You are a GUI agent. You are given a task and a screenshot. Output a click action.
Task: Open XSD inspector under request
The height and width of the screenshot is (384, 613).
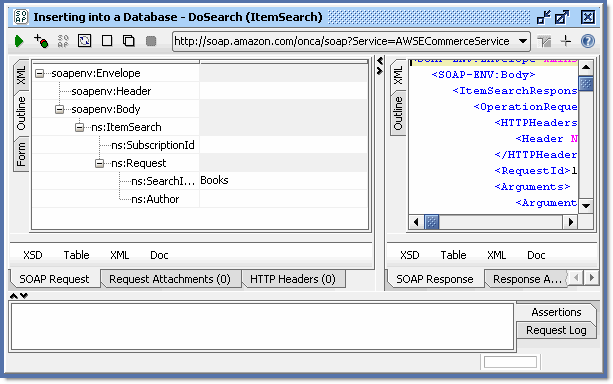[32, 255]
